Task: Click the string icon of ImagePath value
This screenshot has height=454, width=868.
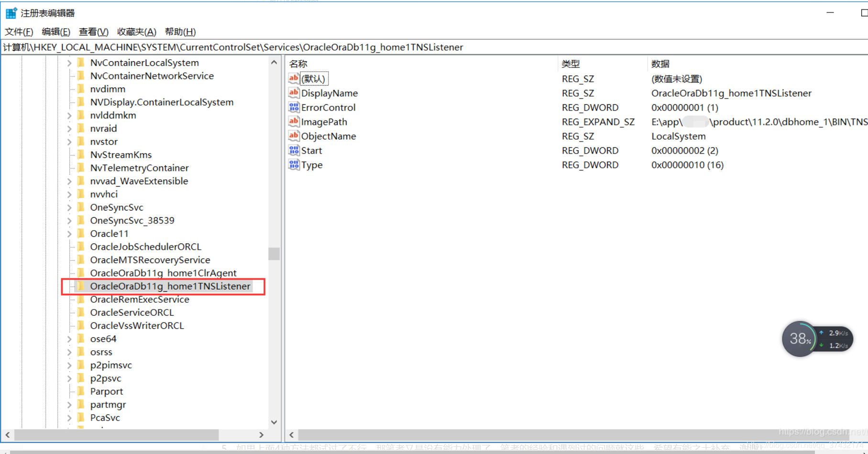Action: coord(294,122)
